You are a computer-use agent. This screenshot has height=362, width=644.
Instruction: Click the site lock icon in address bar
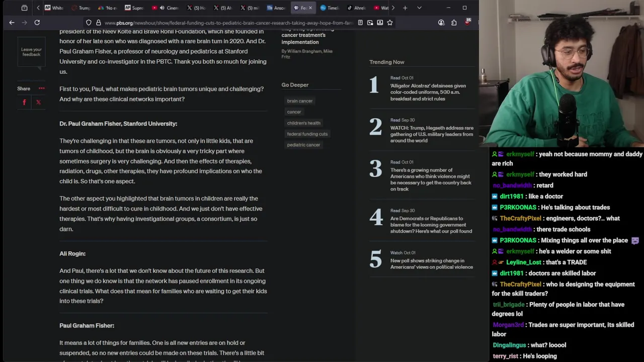point(99,23)
